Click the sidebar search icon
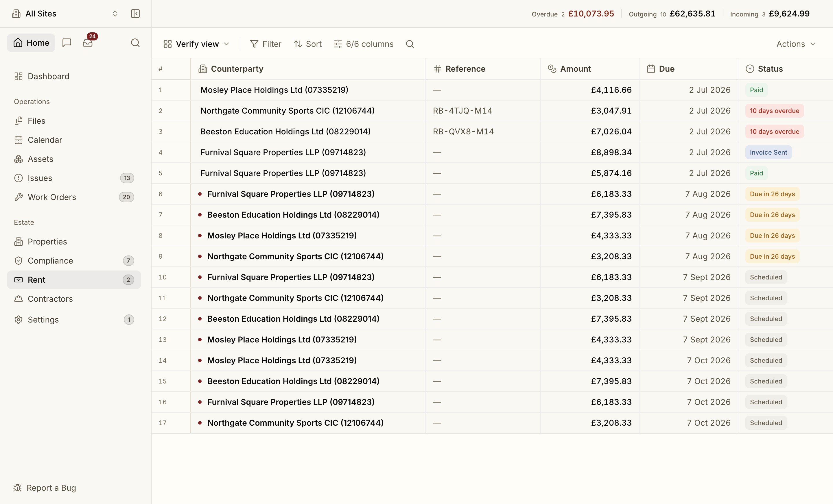833x504 pixels. 135,42
